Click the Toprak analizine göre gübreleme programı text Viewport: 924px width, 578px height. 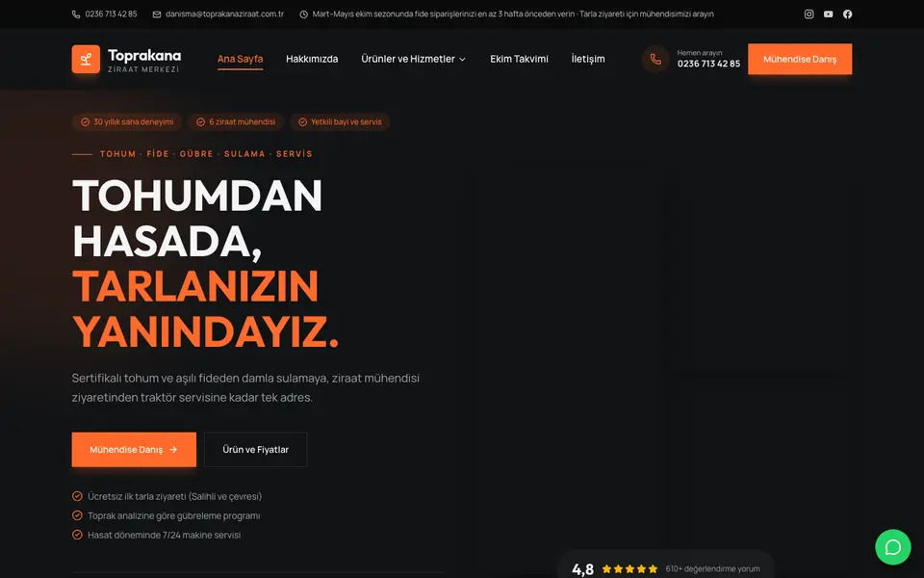(174, 516)
